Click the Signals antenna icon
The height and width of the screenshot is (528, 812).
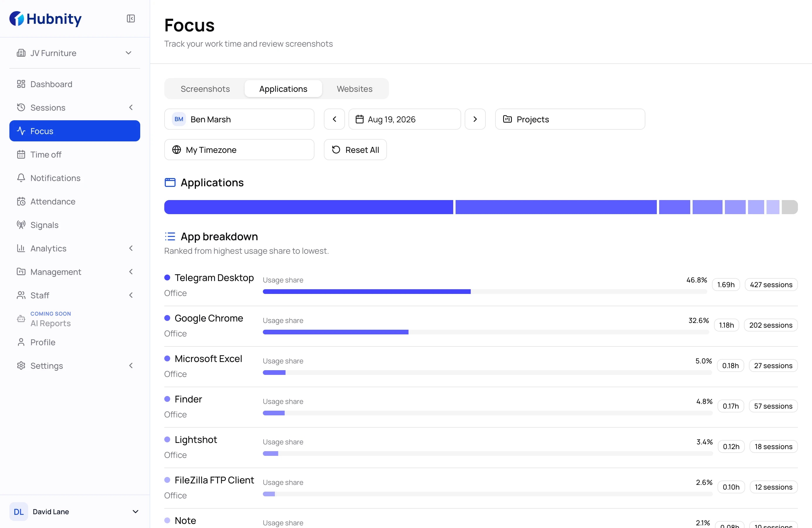point(21,225)
